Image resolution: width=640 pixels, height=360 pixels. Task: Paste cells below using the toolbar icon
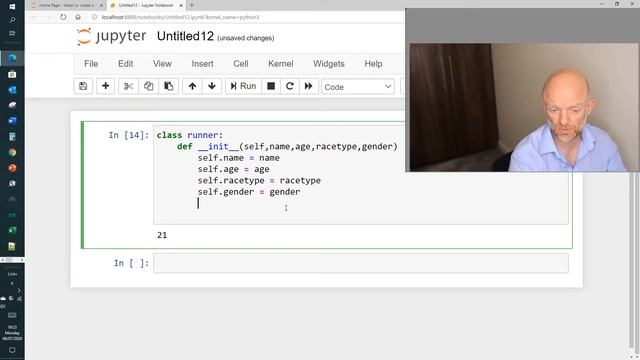pyautogui.click(x=168, y=86)
